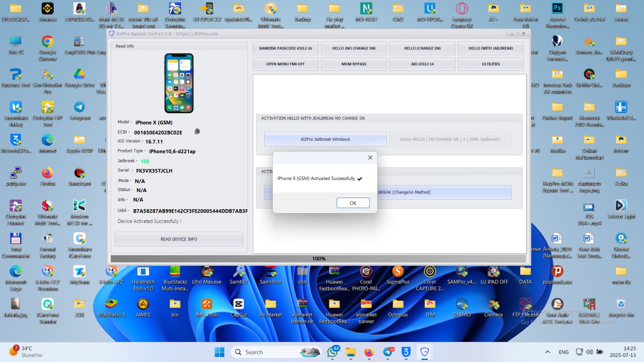Click the 100% progress bar

point(318,258)
